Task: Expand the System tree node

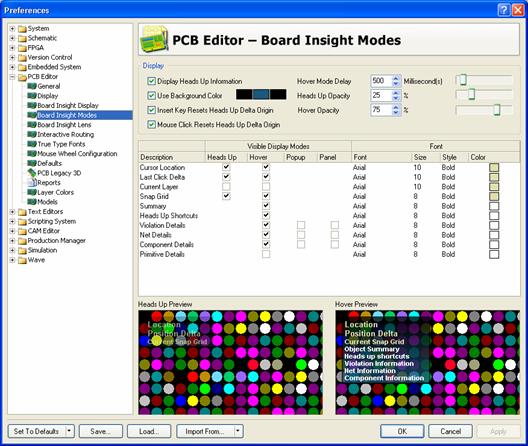Action: pos(12,29)
